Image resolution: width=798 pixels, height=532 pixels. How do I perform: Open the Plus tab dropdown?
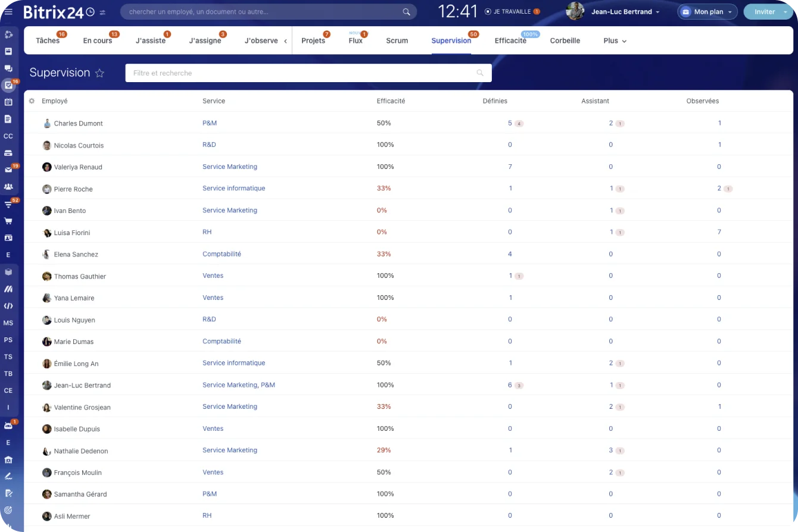(614, 40)
